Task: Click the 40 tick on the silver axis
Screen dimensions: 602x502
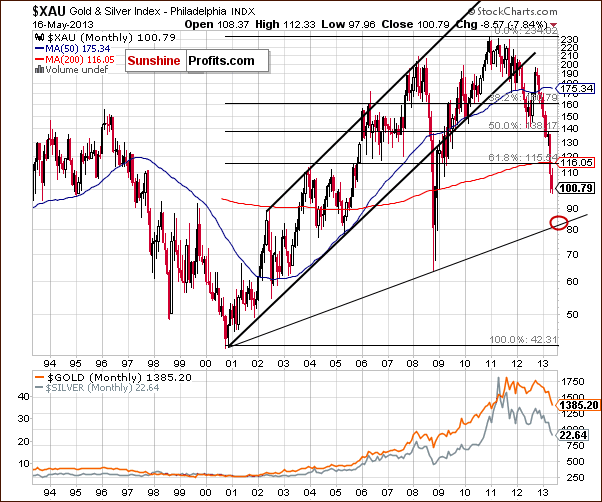Action: (24, 397)
